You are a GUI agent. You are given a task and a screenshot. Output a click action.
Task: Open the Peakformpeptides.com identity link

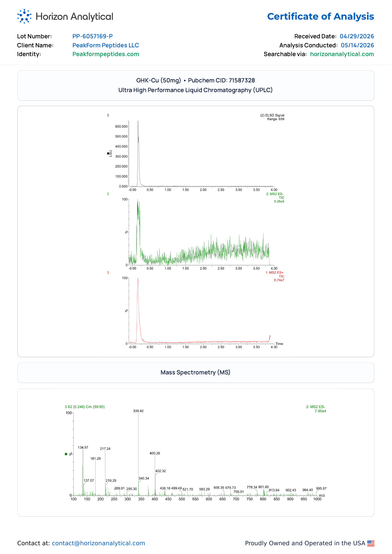(x=106, y=54)
